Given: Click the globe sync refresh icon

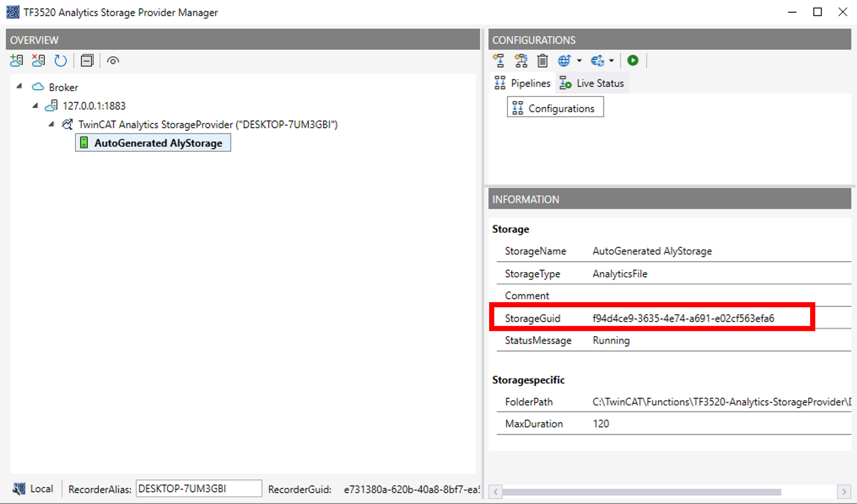Looking at the screenshot, I should click(598, 61).
